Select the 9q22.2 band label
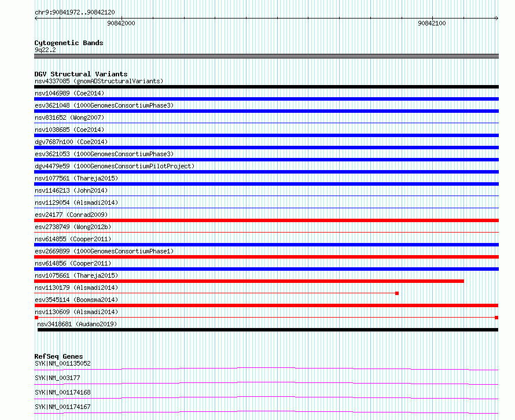Image resolution: width=515 pixels, height=420 pixels. [45, 50]
